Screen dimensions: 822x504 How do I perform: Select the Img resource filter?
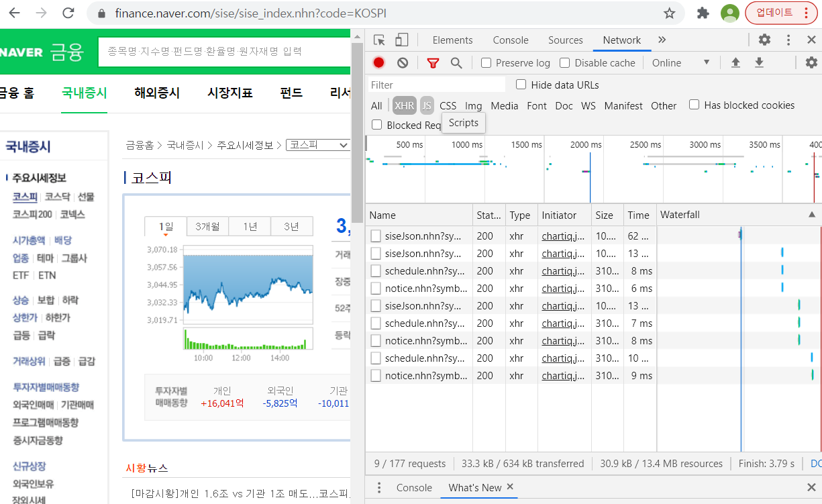[474, 106]
